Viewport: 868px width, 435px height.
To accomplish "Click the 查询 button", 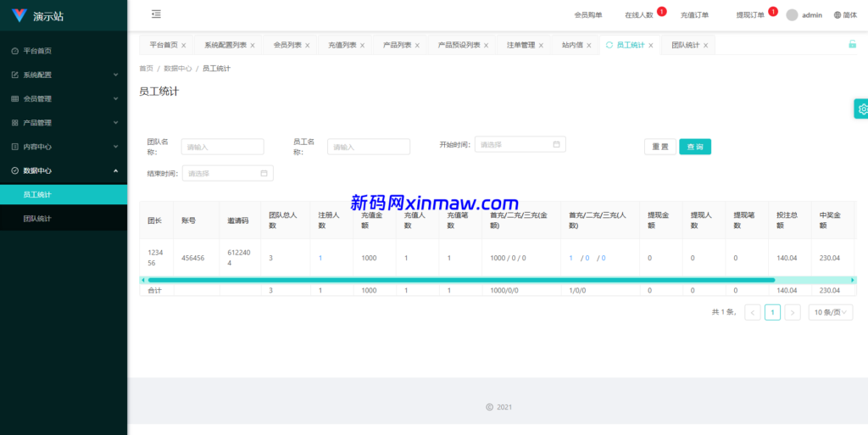I will click(x=695, y=147).
